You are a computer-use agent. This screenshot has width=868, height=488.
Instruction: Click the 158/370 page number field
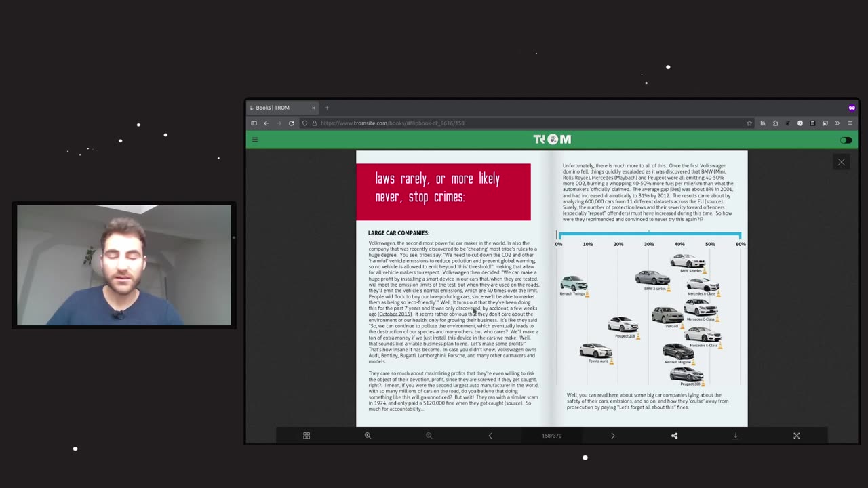point(551,436)
